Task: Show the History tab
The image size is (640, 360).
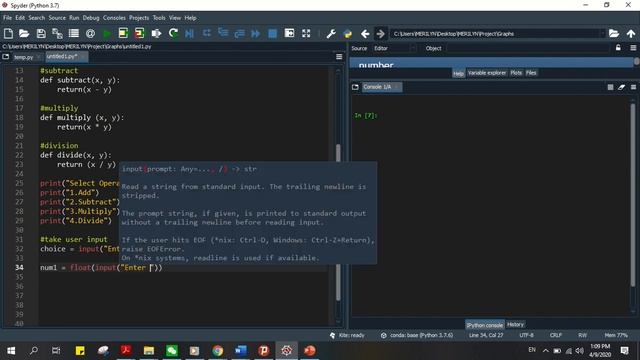Action: point(515,324)
